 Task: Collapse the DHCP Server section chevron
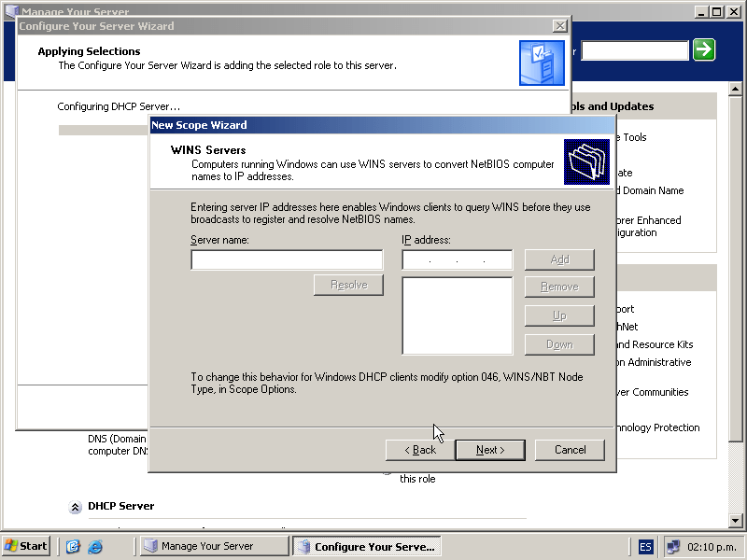pos(75,507)
